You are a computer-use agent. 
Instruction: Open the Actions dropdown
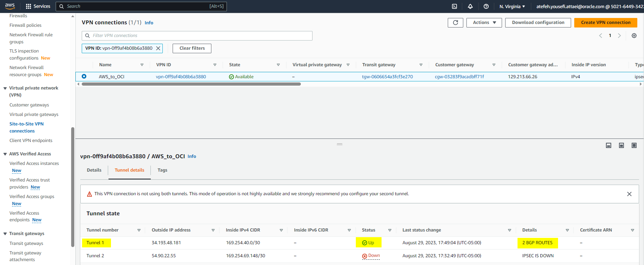coord(484,23)
